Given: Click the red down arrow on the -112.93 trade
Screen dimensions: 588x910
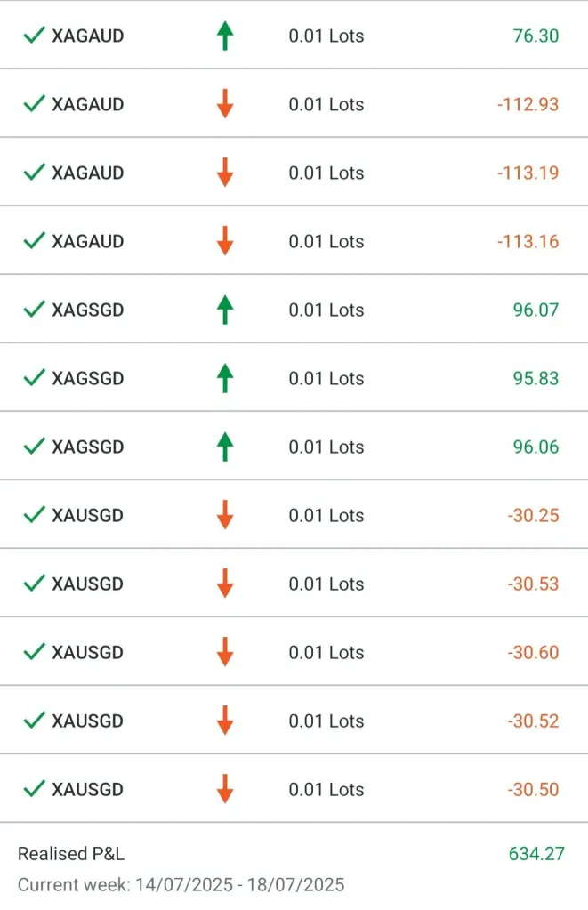Looking at the screenshot, I should 225,104.
